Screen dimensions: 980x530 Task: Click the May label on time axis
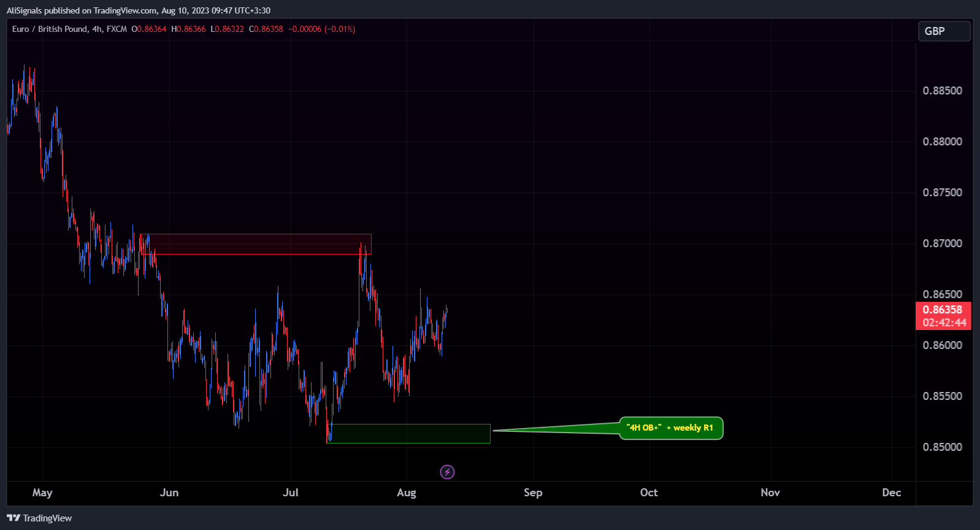tap(42, 493)
